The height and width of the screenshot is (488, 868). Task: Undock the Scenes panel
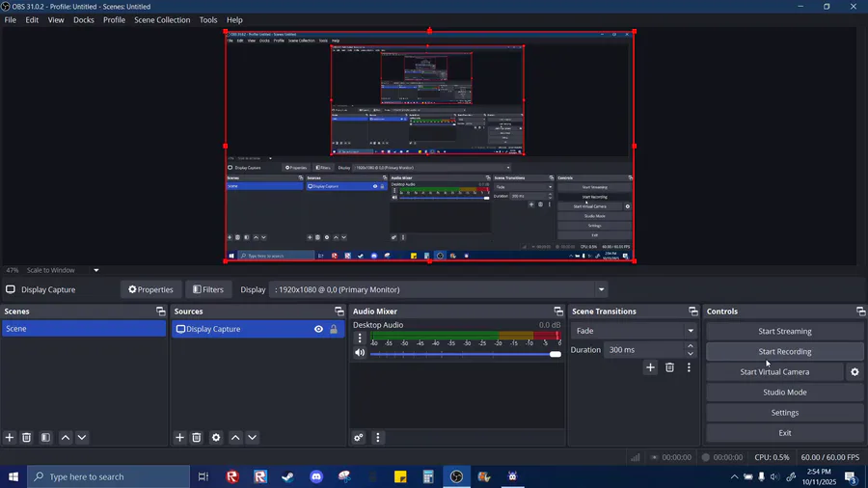[x=160, y=311]
